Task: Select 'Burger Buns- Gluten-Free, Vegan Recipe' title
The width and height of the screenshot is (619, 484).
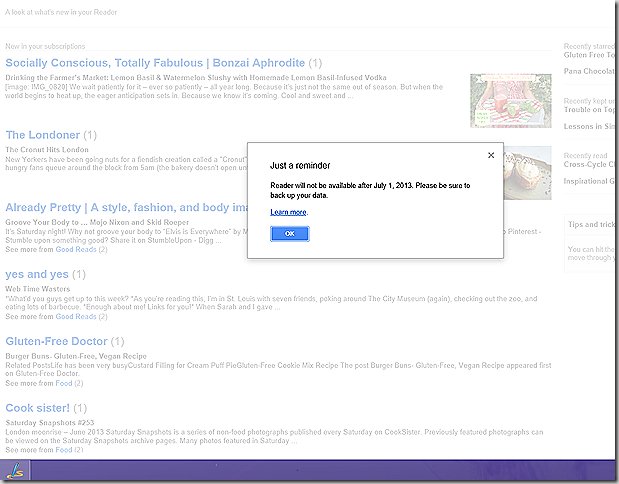Action: [x=76, y=356]
